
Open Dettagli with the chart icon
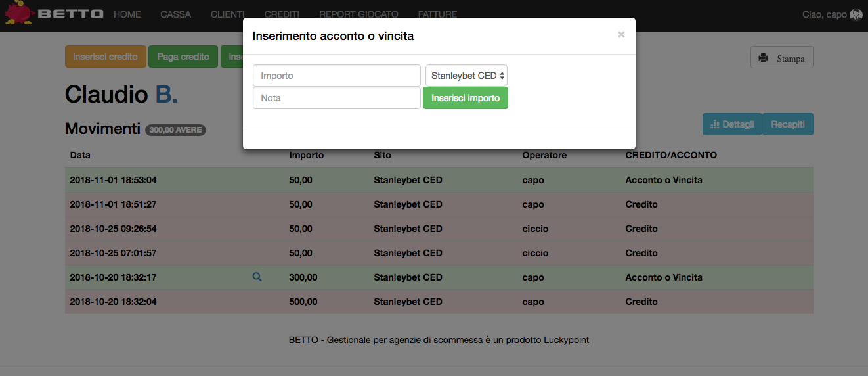[732, 124]
